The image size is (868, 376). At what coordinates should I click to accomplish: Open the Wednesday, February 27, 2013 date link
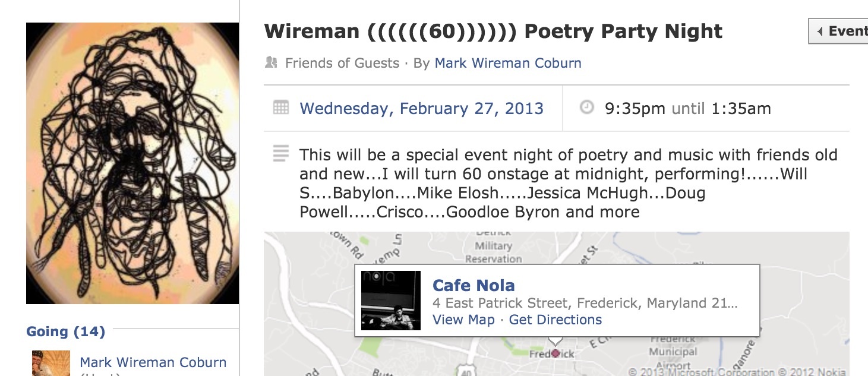point(421,109)
